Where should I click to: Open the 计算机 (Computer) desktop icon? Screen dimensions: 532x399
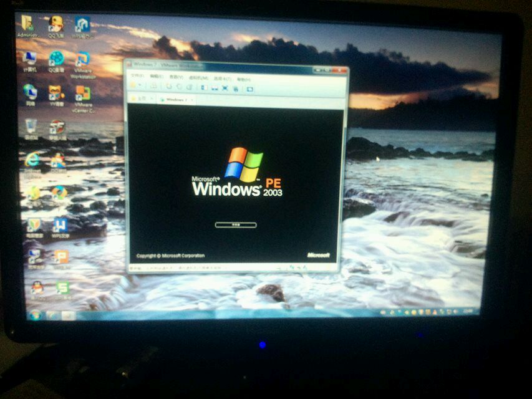coord(30,61)
